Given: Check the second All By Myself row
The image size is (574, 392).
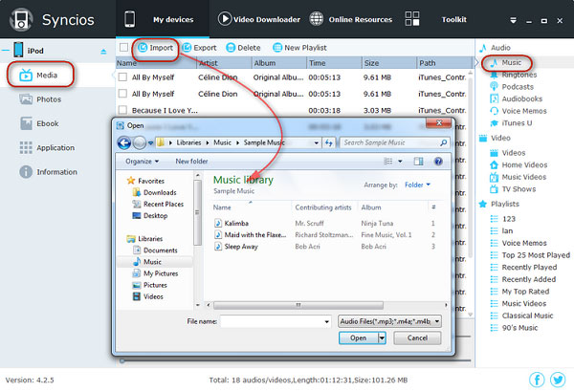Looking at the screenshot, I should pyautogui.click(x=123, y=94).
